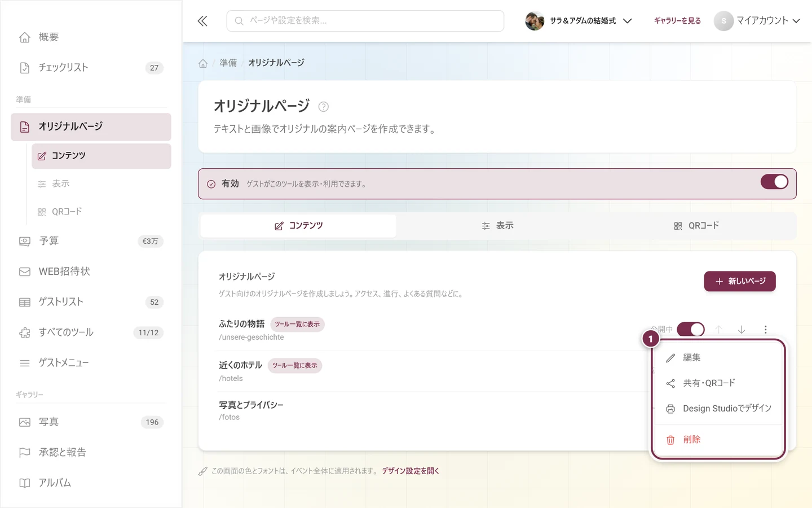
Task: Open すべてのツール in the sidebar
Action: click(x=91, y=332)
